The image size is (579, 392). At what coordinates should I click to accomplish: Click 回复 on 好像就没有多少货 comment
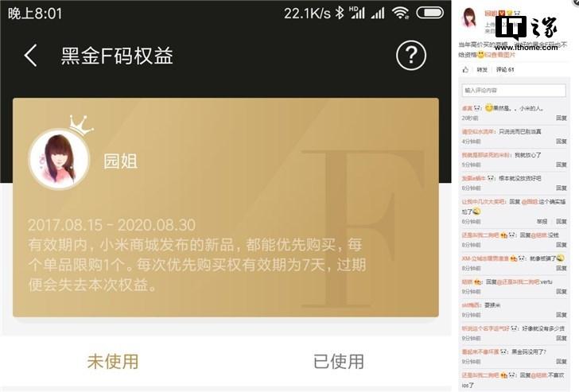[562, 338]
